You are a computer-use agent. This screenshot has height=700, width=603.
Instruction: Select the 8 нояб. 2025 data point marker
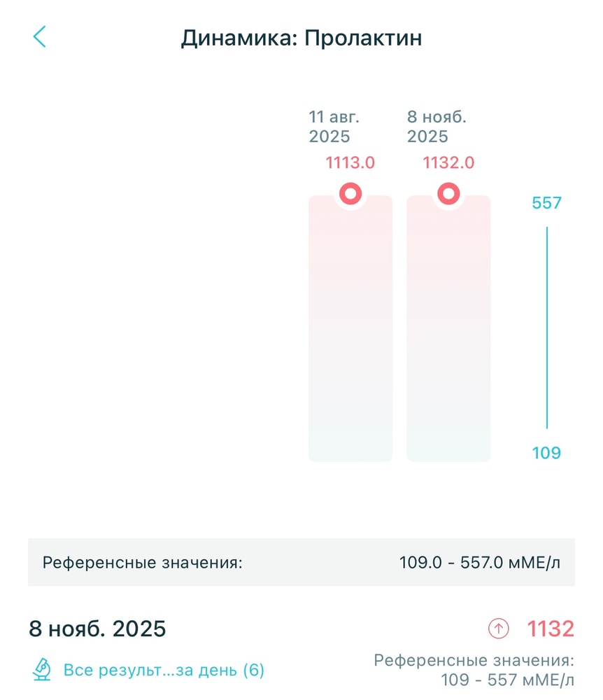(x=448, y=193)
